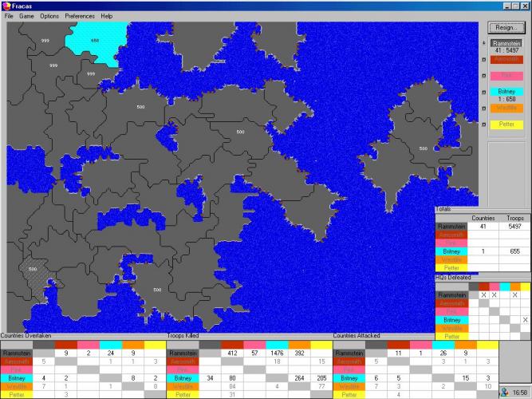Image resolution: width=532 pixels, height=399 pixels.
Task: Click the small icon beside yellow Petter label
Action: click(x=484, y=124)
